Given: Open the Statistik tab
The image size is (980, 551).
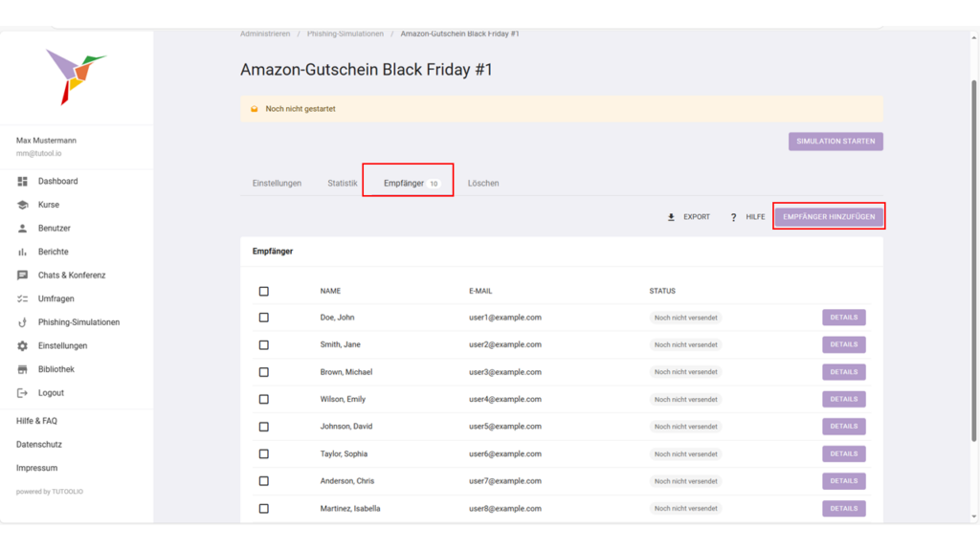Looking at the screenshot, I should [343, 183].
